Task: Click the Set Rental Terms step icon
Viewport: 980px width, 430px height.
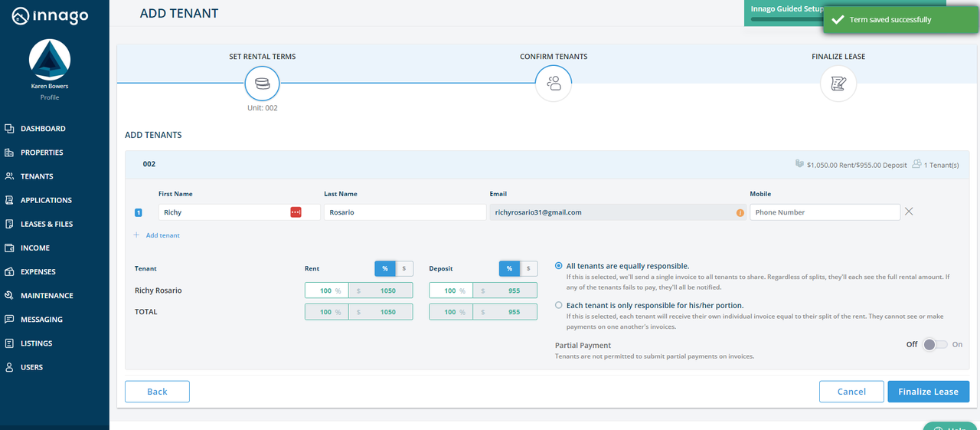Action: point(262,84)
